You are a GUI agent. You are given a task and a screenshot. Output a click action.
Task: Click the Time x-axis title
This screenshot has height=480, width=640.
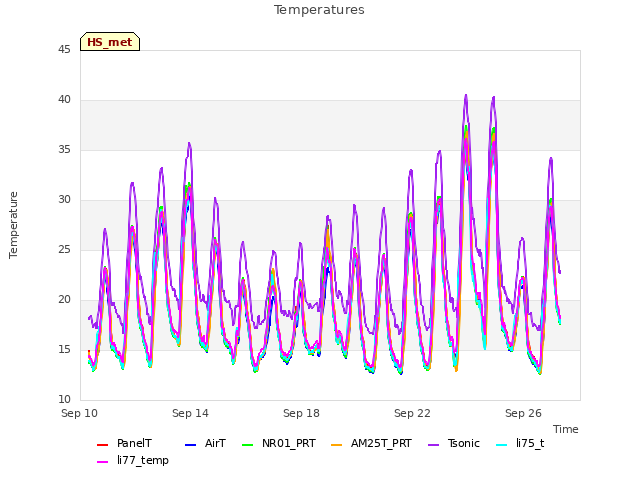[566, 429]
